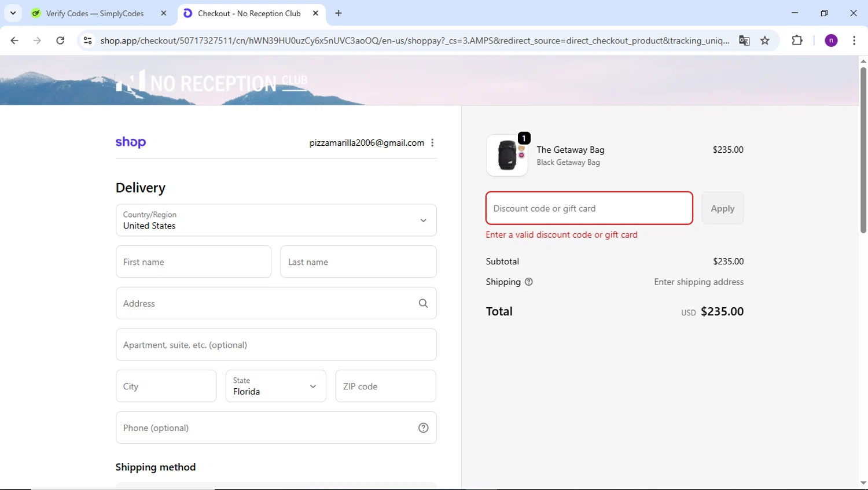
Task: Click into the Address field
Action: [x=276, y=303]
